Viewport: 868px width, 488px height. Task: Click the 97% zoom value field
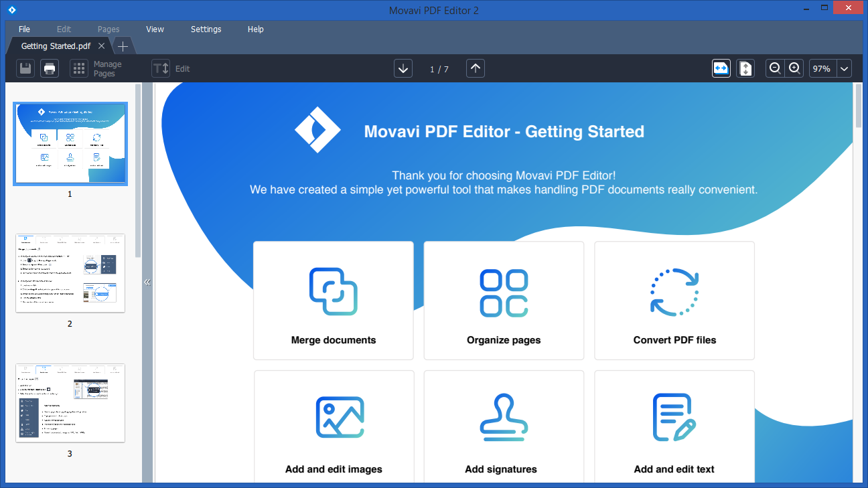click(822, 68)
